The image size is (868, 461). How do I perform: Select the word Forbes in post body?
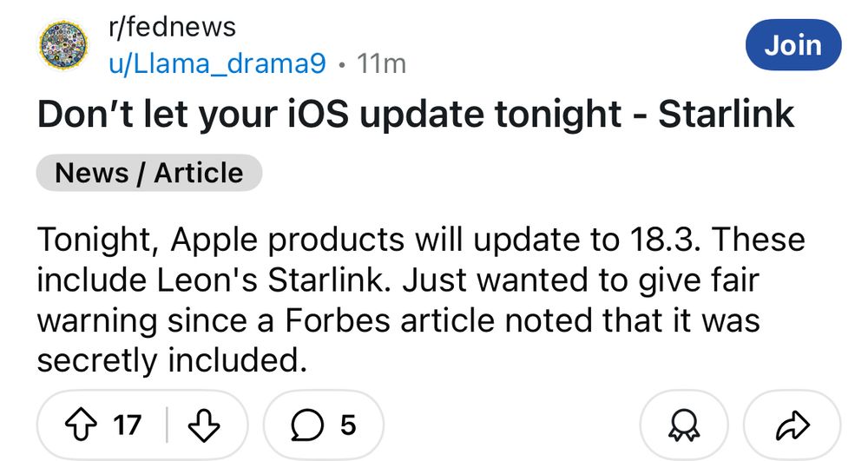(x=337, y=320)
